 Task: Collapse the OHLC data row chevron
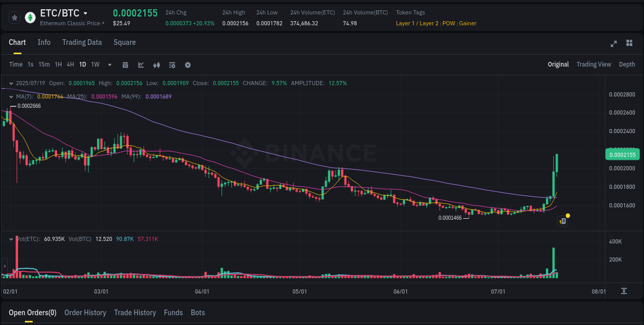[x=11, y=83]
